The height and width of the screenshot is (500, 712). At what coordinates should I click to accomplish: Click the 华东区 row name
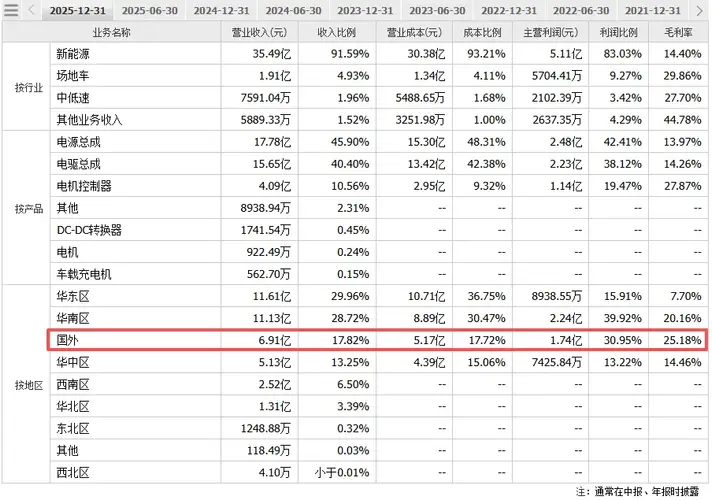73,296
